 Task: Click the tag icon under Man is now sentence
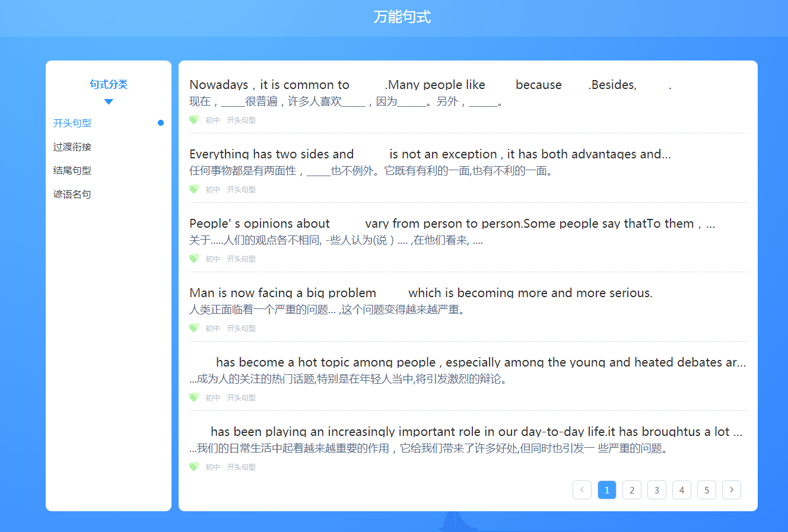point(193,328)
